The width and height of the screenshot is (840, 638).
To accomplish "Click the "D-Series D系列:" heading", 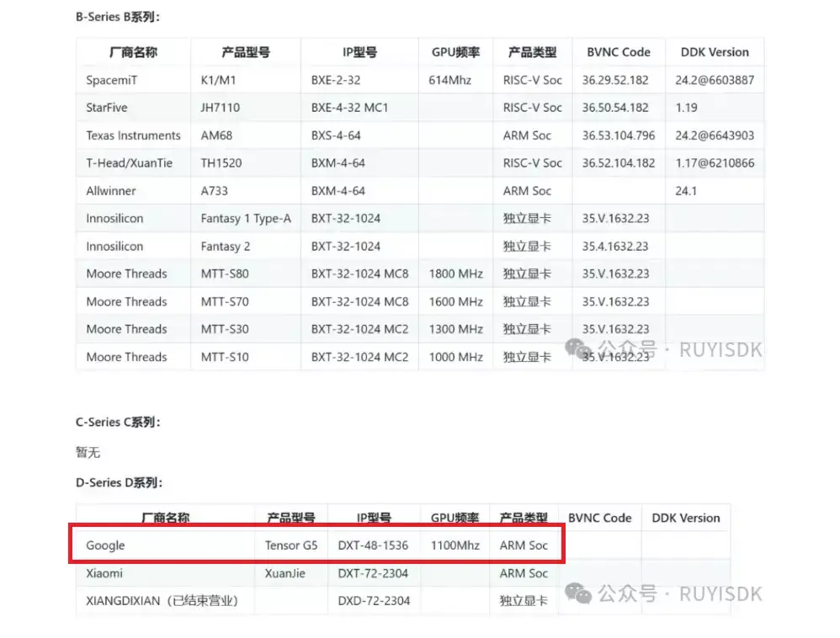I will coord(119,482).
